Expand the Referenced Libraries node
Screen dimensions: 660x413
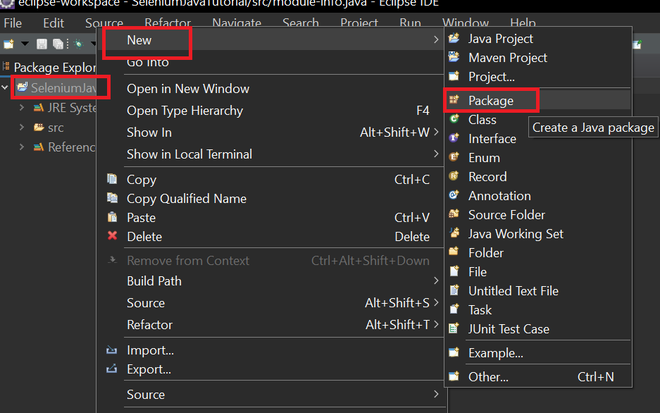click(21, 147)
